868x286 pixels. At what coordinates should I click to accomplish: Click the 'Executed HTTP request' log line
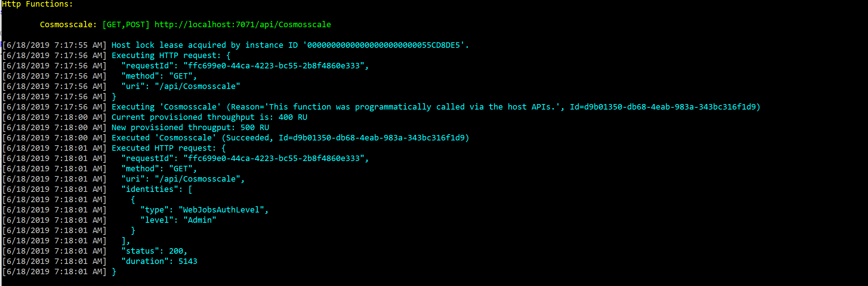point(169,148)
